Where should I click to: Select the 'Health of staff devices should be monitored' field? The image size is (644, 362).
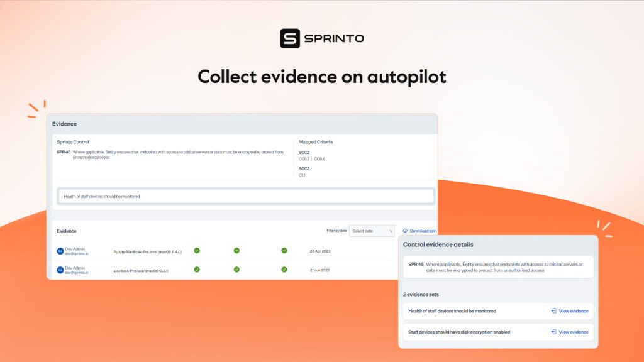coord(246,196)
